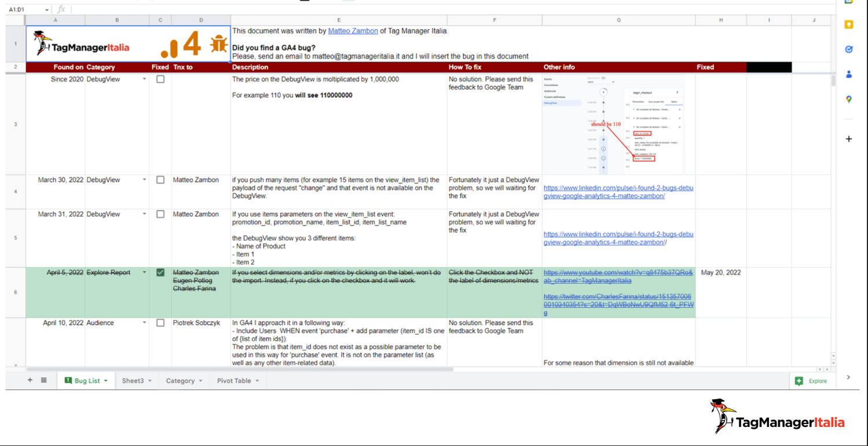Toggle Fixed checkbox for March 31, 2022 row
The height and width of the screenshot is (446, 868).
click(160, 214)
